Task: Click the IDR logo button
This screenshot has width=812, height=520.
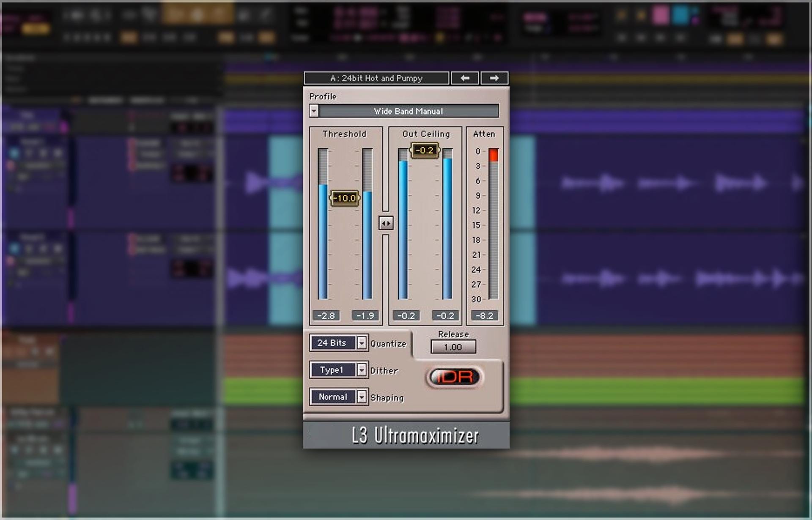Action: (x=455, y=377)
